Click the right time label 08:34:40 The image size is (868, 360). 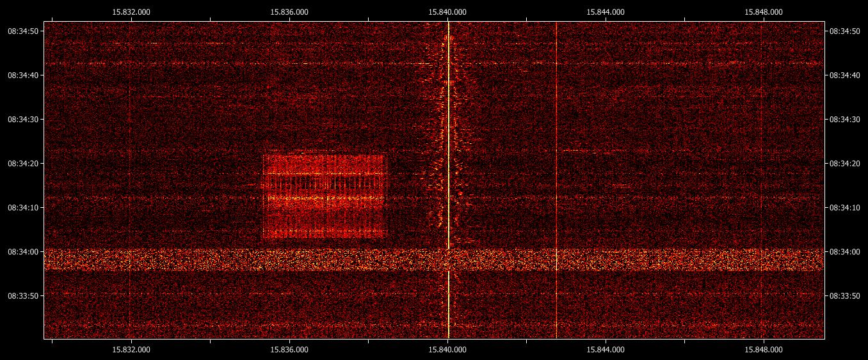(845, 75)
